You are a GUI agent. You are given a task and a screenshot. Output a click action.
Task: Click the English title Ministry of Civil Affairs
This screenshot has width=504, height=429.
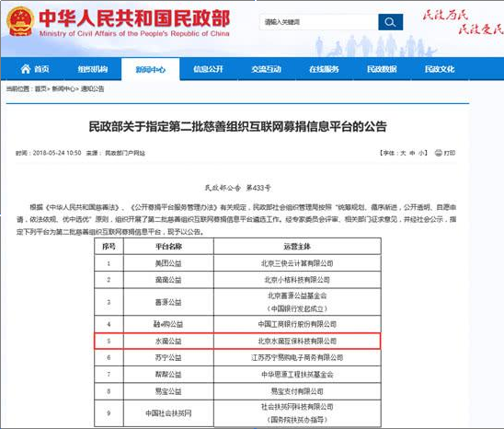pos(134,33)
